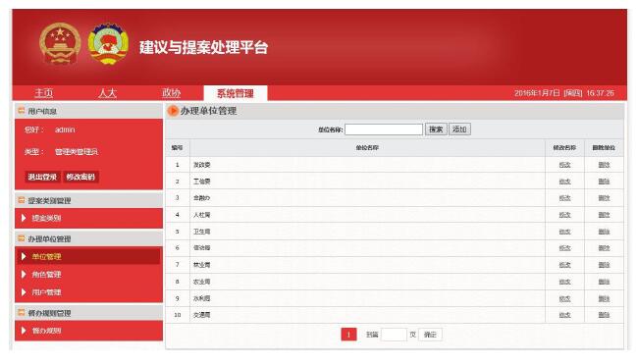Select the 系统管理 tab
The height and width of the screenshot is (364, 638).
(236, 93)
